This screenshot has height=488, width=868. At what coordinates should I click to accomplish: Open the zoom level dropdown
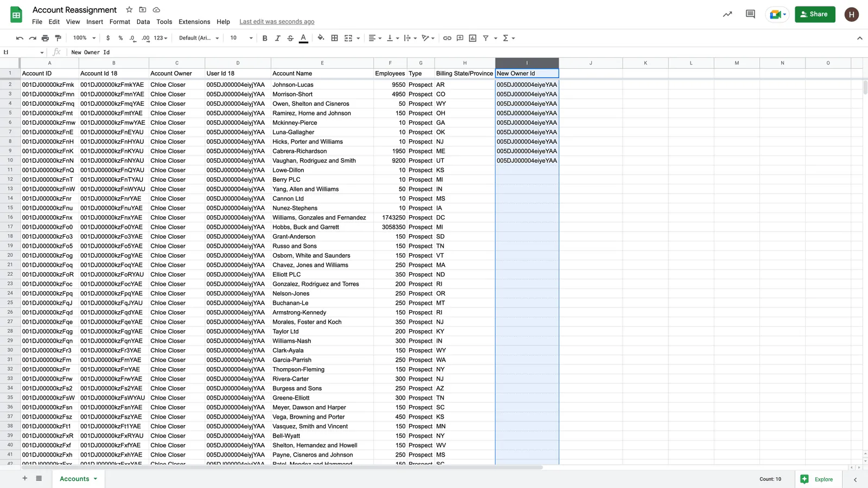(84, 38)
